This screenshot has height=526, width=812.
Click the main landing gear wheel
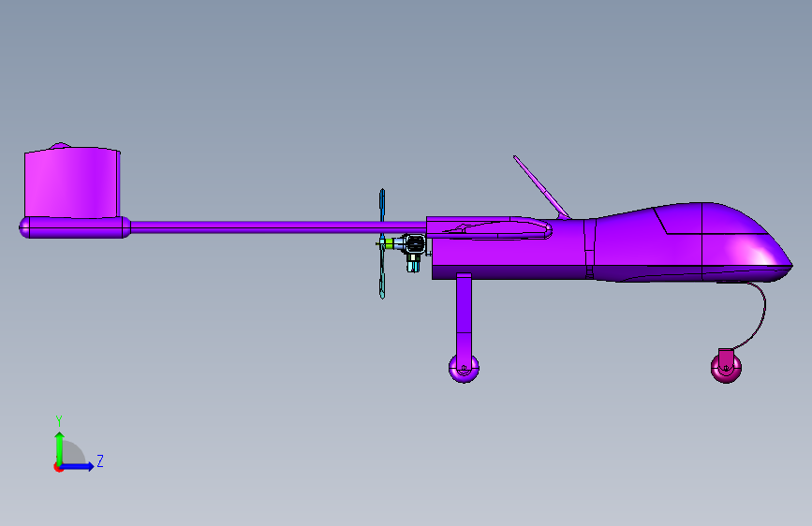(x=464, y=368)
